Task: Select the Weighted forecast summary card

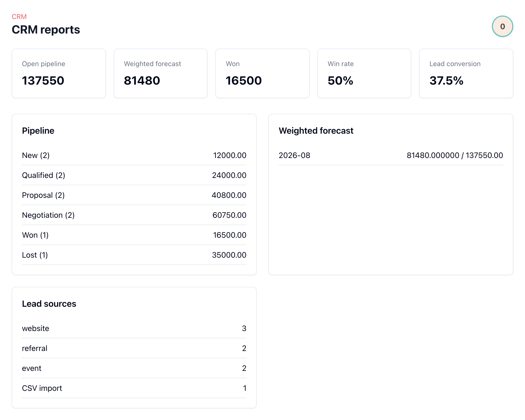Action: click(160, 73)
